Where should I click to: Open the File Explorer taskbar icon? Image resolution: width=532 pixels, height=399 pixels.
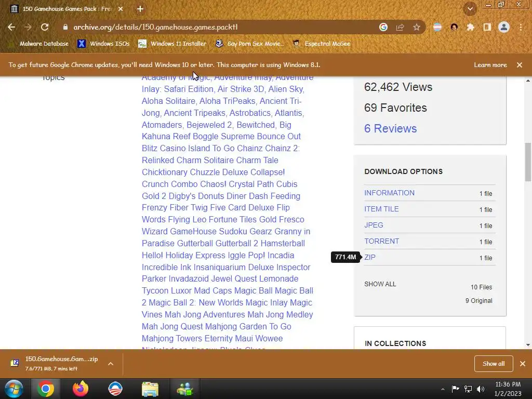150,389
